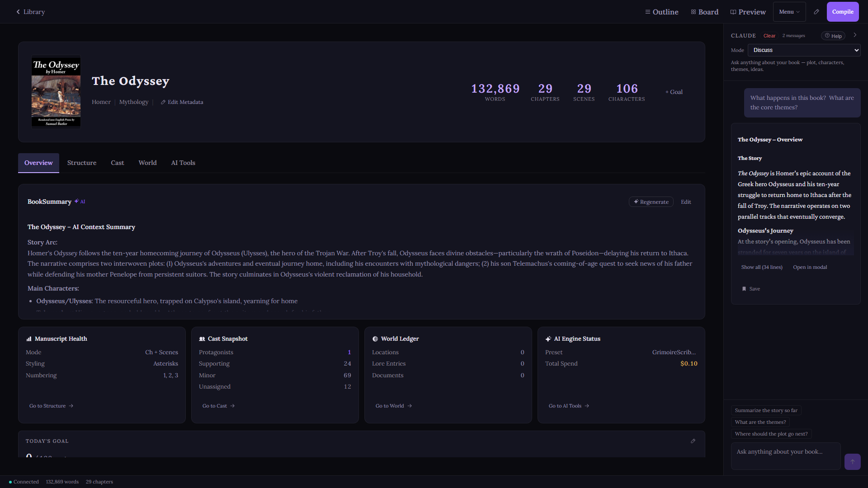Viewport: 868px width, 488px height.
Task: Regenerate the Book Summary
Action: coord(651,202)
